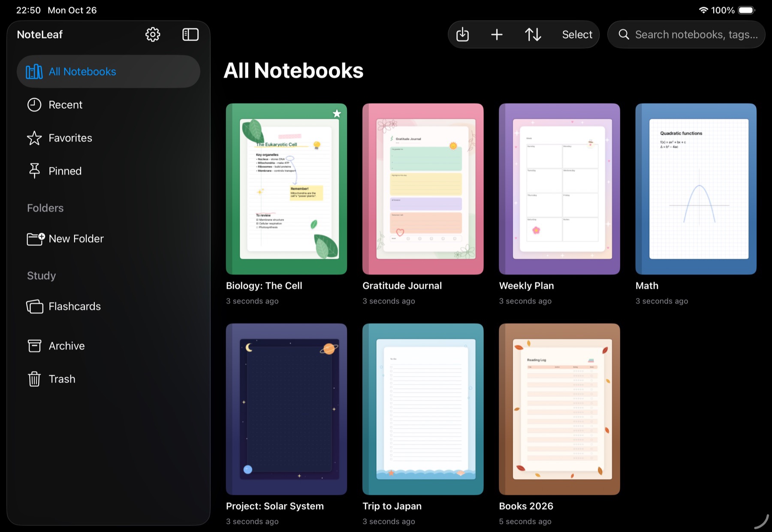Click the Folders section header
Viewport: 772px width, 532px height.
45,208
